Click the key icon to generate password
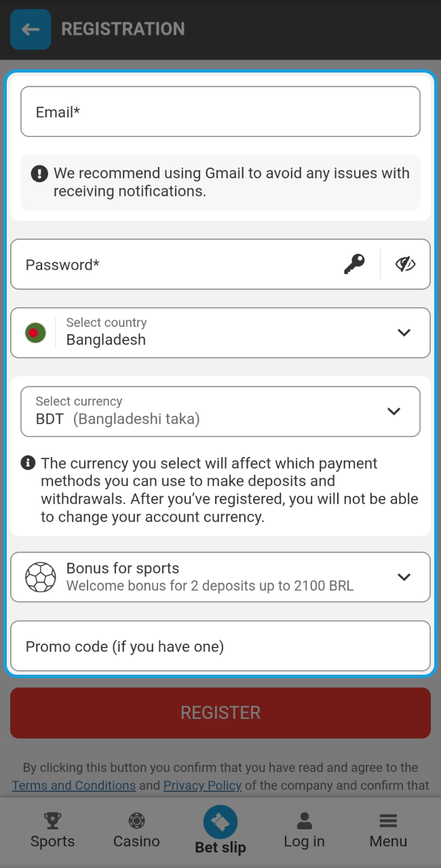The height and width of the screenshot is (868, 441). pos(353,264)
